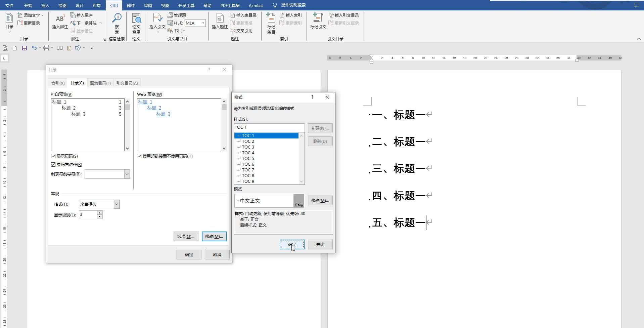Viewport: 644px width, 328px height.
Task: Expand the 下一条脚注 dropdown arrow
Action: pos(101,23)
